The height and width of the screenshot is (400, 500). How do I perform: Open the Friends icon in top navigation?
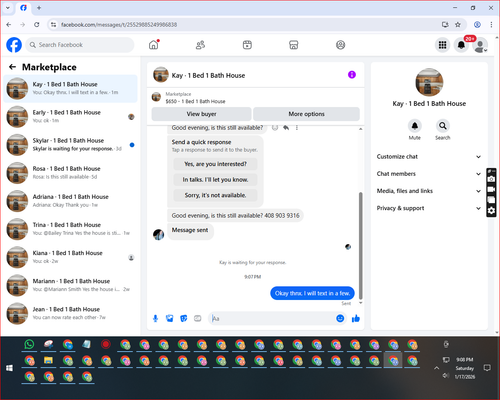(x=200, y=45)
